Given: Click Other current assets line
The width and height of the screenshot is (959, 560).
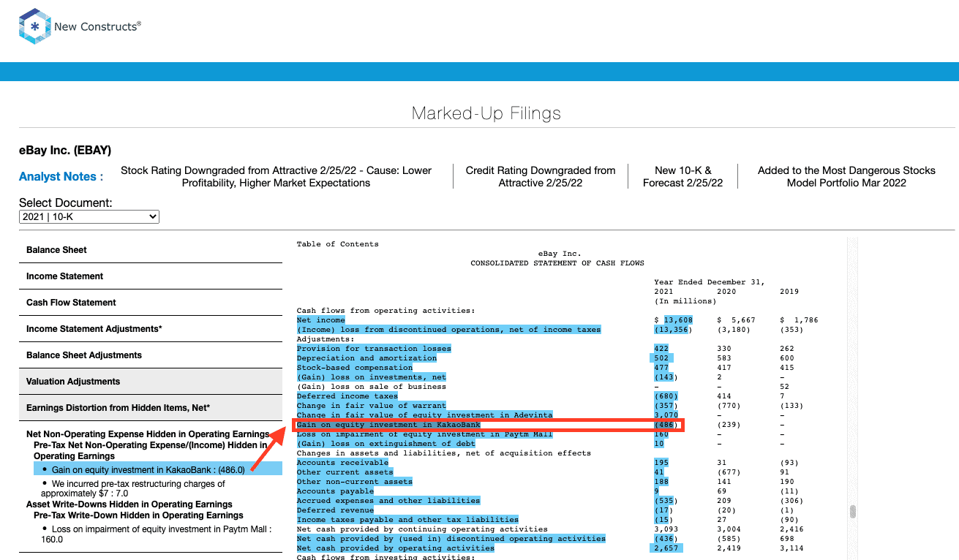Looking at the screenshot, I should pos(345,472).
